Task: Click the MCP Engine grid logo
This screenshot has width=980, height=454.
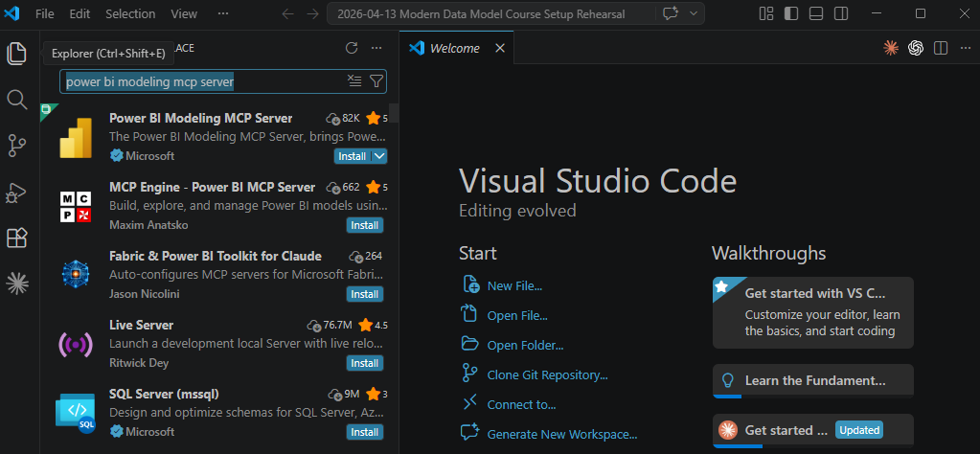Action: pos(76,207)
